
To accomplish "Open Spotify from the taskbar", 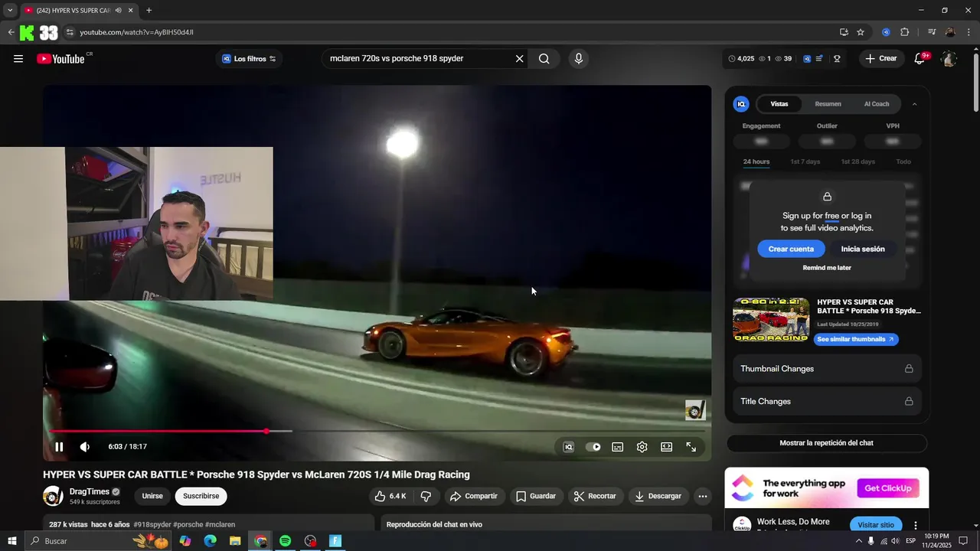I will coord(285,541).
